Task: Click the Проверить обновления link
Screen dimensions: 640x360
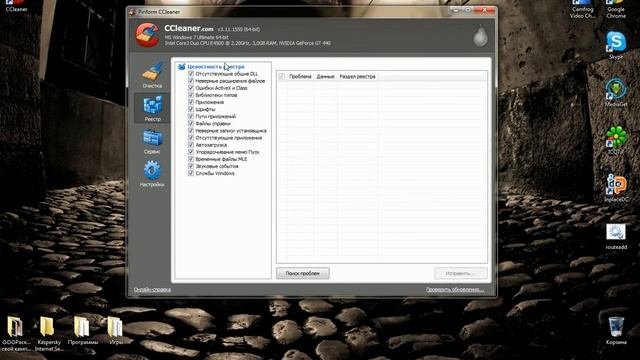Action: point(455,289)
